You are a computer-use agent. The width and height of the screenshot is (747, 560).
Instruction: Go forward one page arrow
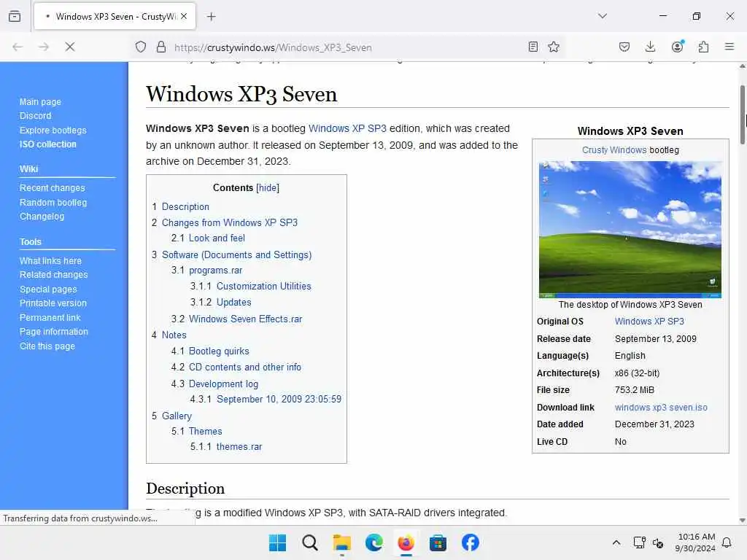click(44, 47)
